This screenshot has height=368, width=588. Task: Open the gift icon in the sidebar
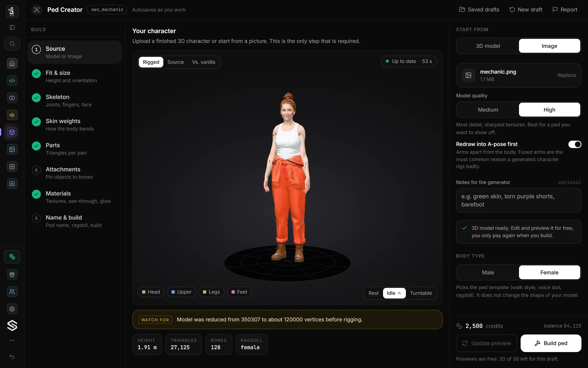pos(12,275)
